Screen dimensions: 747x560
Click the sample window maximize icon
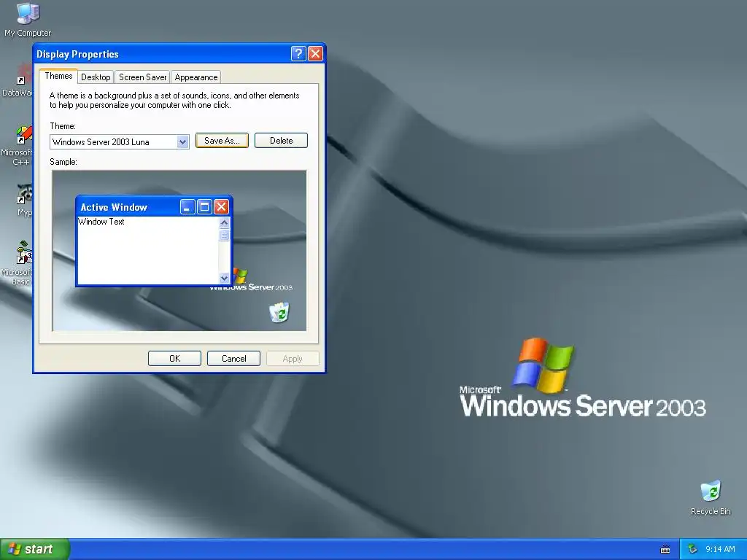coord(204,206)
